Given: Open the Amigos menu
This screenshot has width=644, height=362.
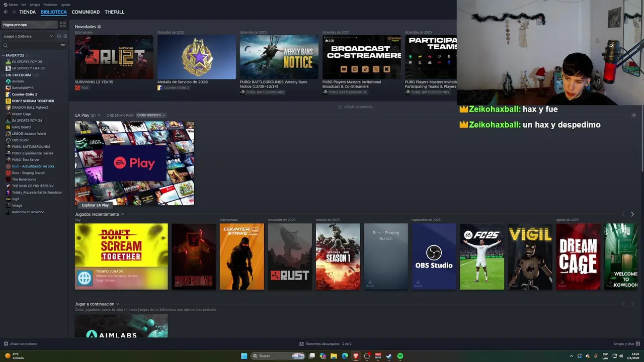Looking at the screenshot, I should click(x=35, y=5).
